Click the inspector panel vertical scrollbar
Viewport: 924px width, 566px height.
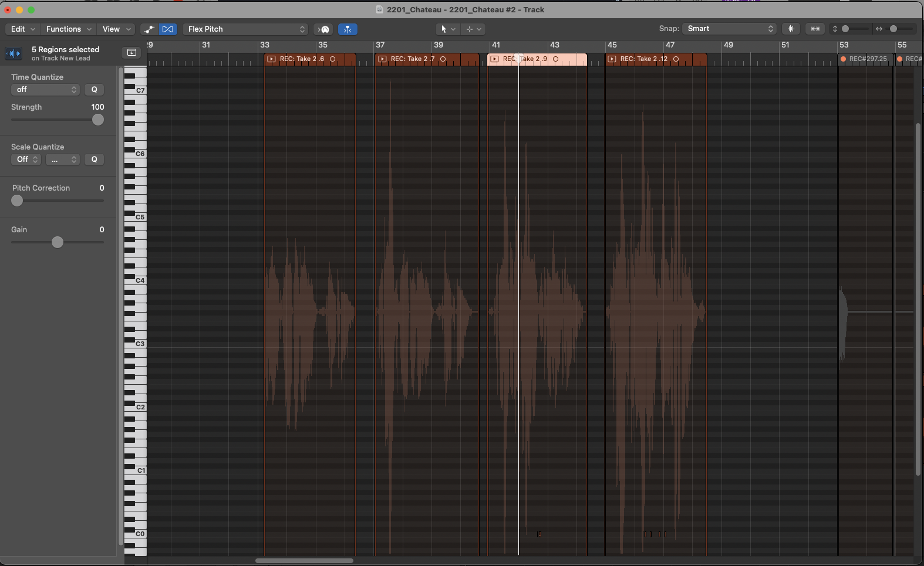point(121,307)
